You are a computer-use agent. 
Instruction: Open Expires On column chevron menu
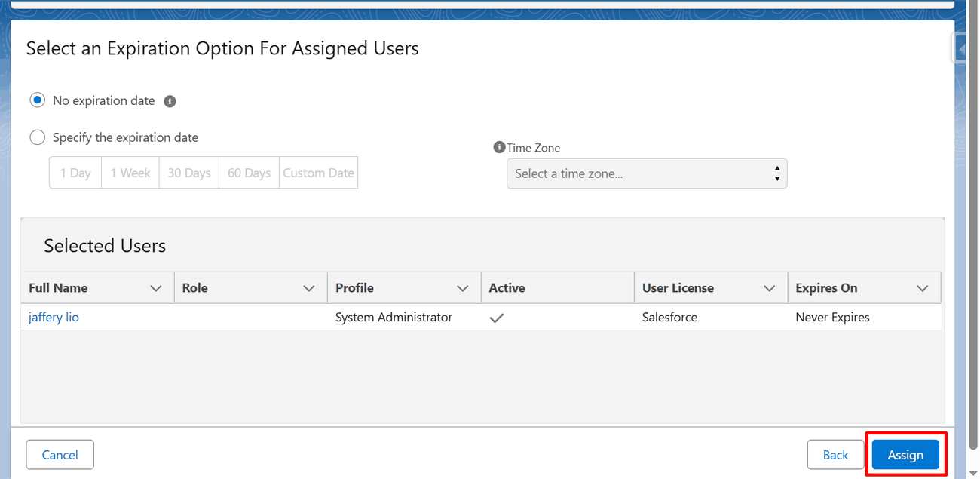(923, 288)
